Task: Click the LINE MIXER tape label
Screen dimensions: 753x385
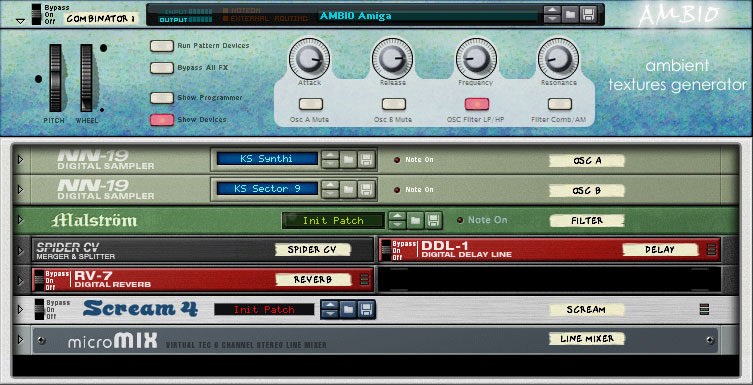Action: click(587, 339)
